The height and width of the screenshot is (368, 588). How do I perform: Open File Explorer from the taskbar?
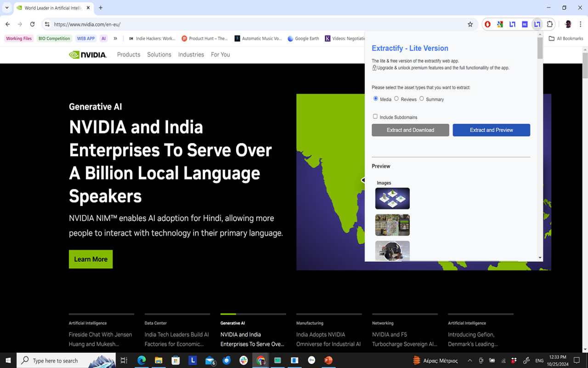[x=158, y=361]
